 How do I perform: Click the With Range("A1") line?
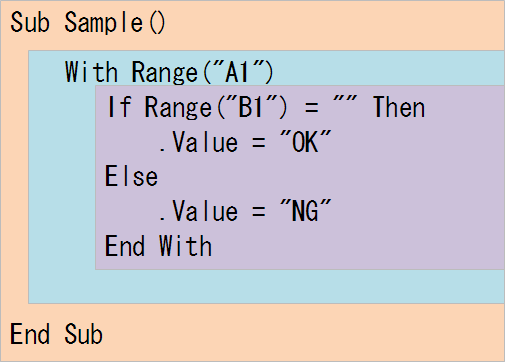(x=169, y=72)
